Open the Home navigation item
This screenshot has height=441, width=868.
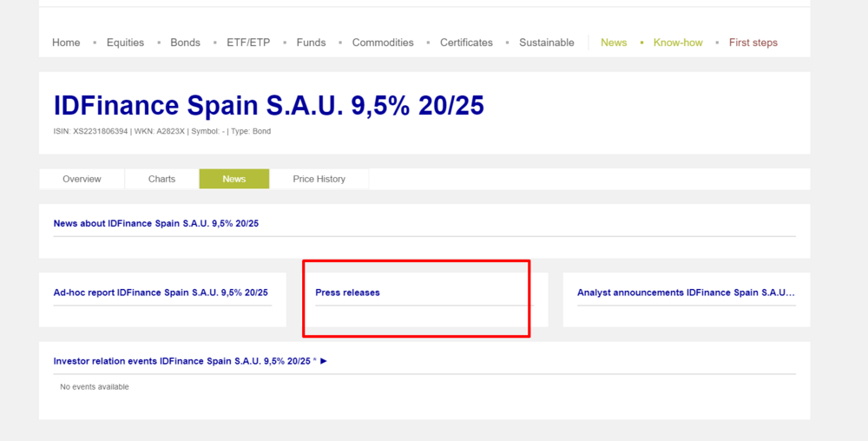[x=66, y=43]
